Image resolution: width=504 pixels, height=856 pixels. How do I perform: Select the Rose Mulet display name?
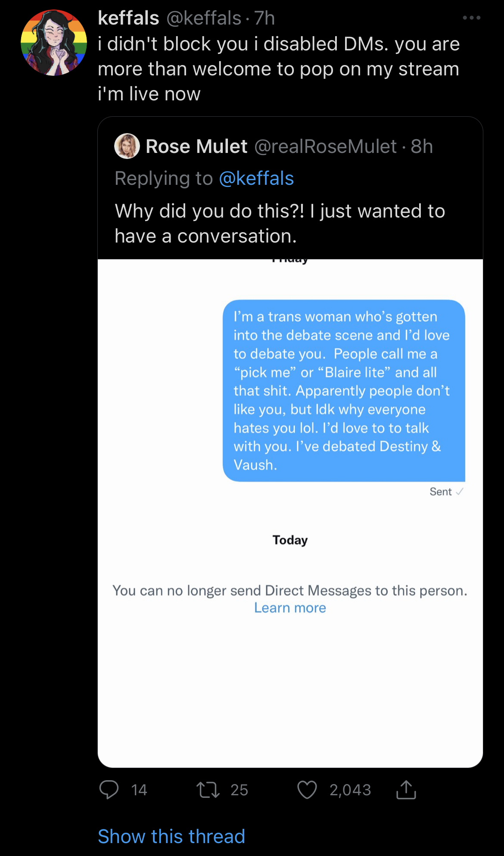point(196,146)
